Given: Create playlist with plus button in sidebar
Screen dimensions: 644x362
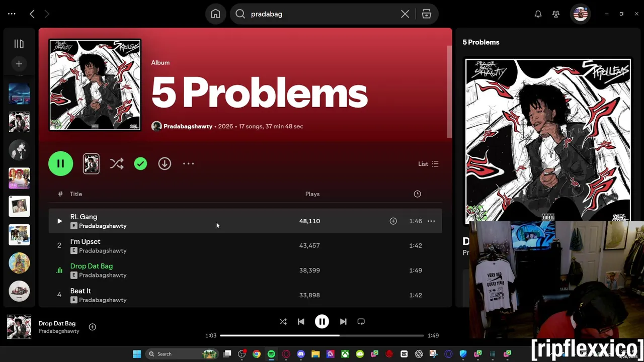Looking at the screenshot, I should click(x=19, y=64).
